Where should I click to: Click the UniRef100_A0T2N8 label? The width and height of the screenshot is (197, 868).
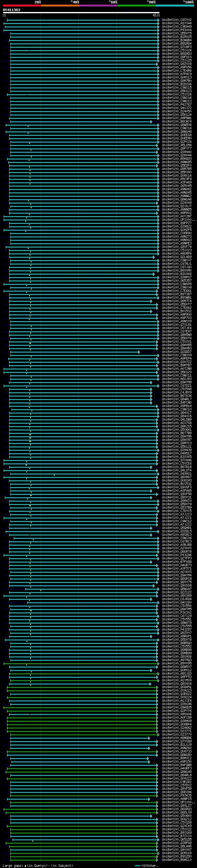coord(177,369)
